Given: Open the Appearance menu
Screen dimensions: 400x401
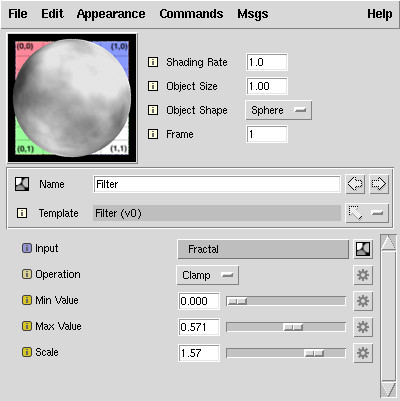Looking at the screenshot, I should tap(111, 14).
